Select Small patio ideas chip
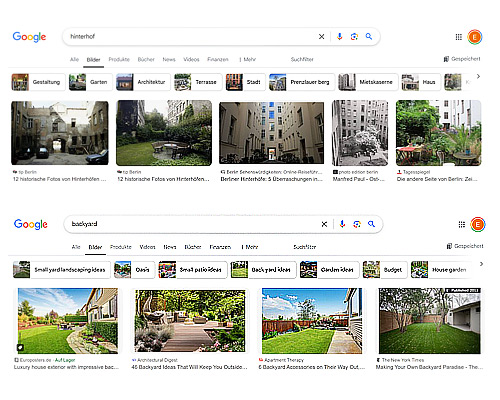 click(193, 270)
